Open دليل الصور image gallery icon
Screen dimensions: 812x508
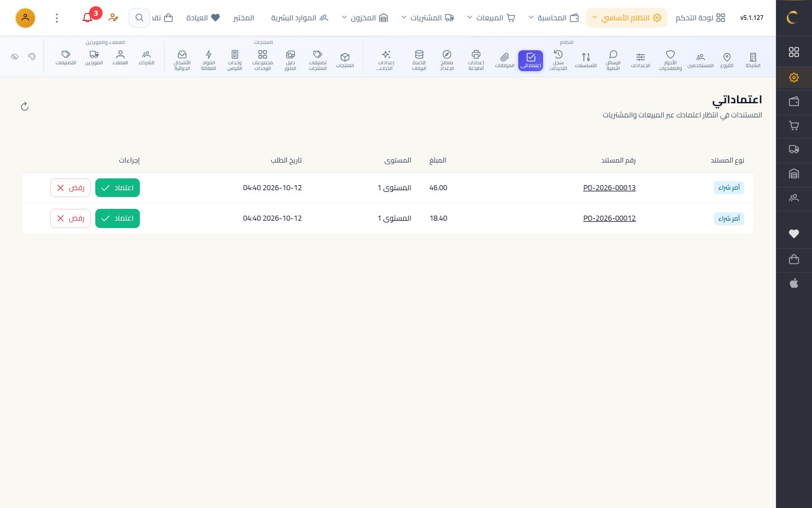290,60
